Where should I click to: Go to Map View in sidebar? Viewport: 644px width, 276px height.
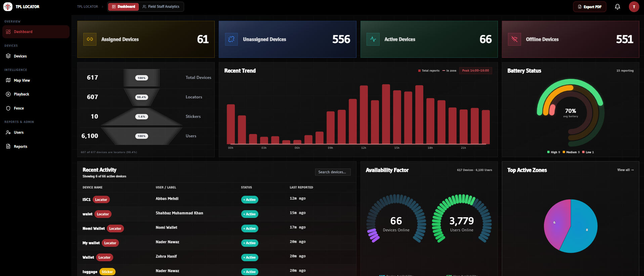point(36,80)
